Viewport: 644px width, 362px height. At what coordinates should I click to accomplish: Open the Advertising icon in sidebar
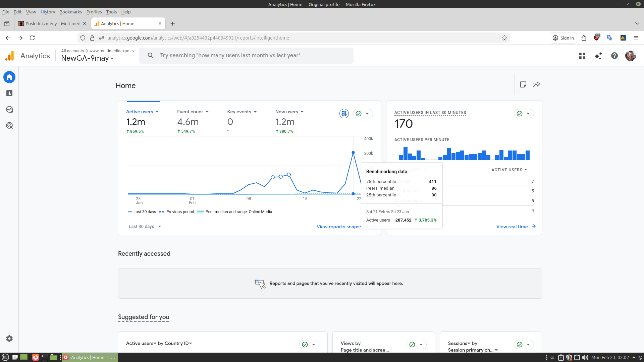[9, 126]
